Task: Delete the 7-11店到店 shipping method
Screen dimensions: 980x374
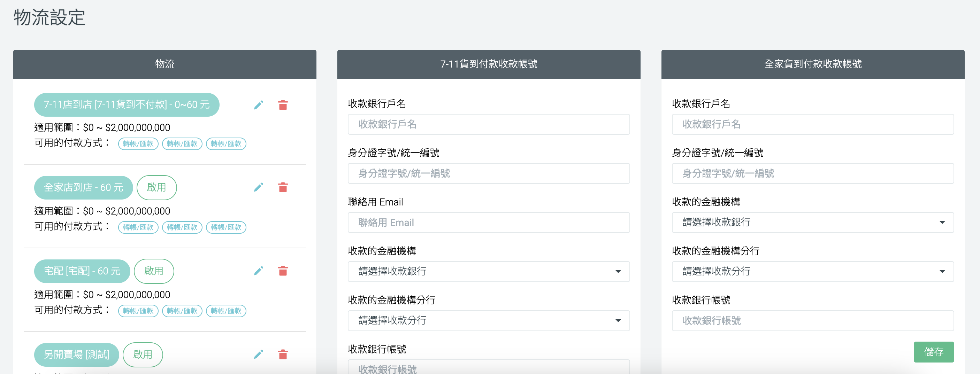Action: [283, 105]
